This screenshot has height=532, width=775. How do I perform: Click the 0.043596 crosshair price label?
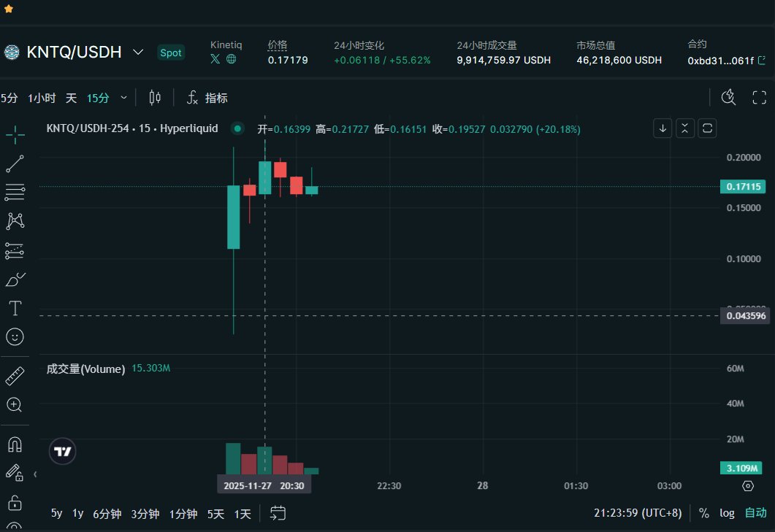745,316
